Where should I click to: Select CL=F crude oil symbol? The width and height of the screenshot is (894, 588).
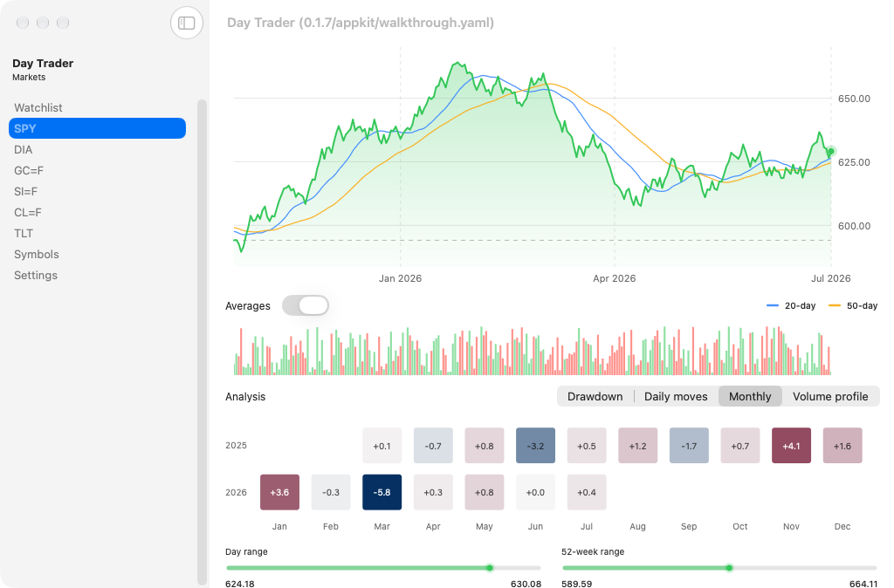(x=97, y=213)
